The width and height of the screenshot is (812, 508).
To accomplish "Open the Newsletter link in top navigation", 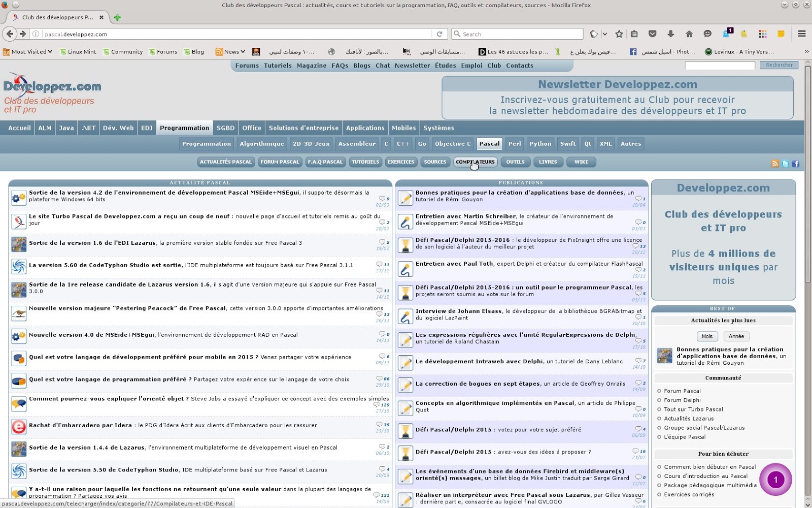I will click(x=412, y=66).
